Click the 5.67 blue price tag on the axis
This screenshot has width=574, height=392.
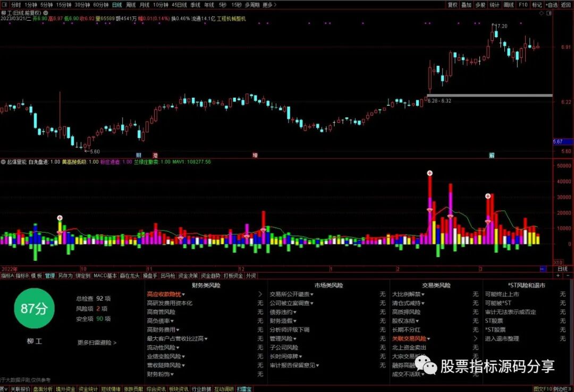coord(562,142)
